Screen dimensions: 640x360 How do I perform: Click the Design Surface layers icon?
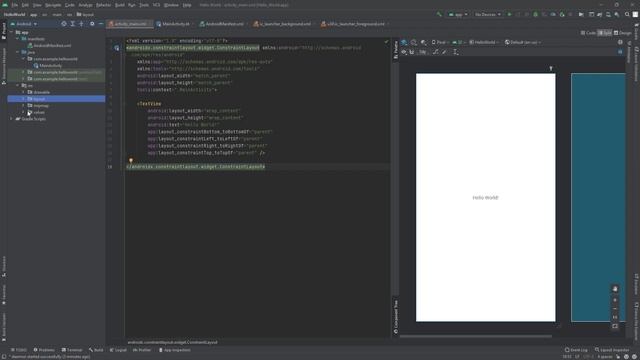(404, 42)
